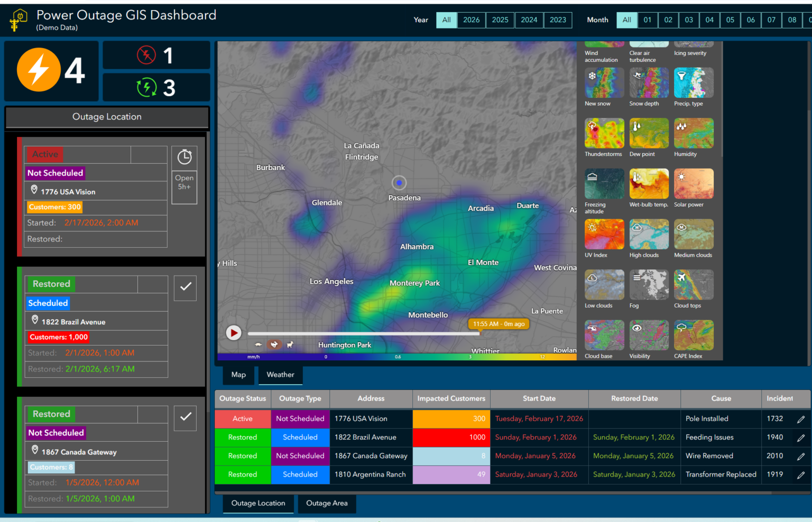Screen dimensions: 812x522
Task: Select the Solar power layer
Action: click(694, 184)
